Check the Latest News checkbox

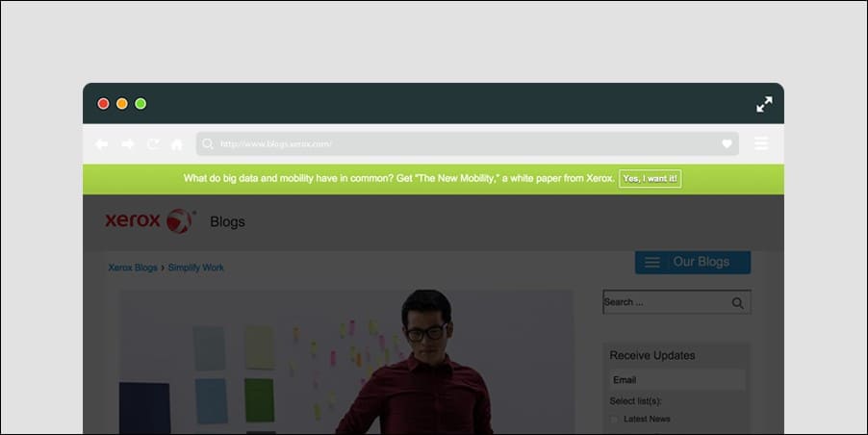point(615,420)
